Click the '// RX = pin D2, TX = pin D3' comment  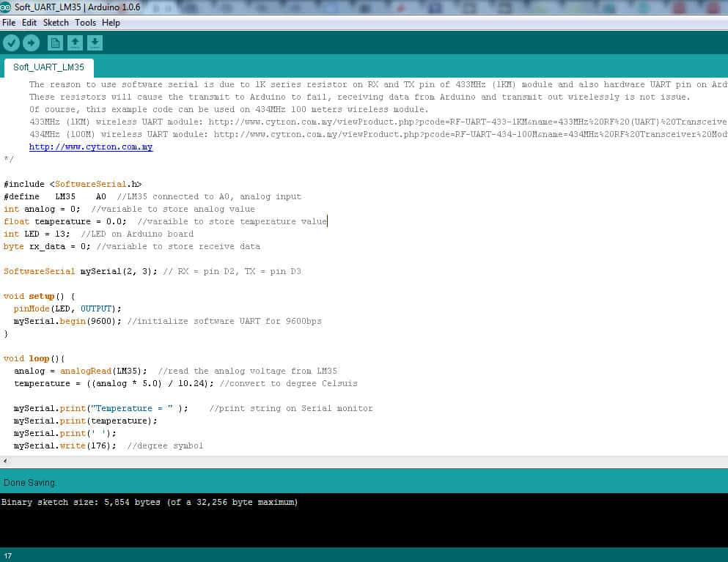point(232,272)
